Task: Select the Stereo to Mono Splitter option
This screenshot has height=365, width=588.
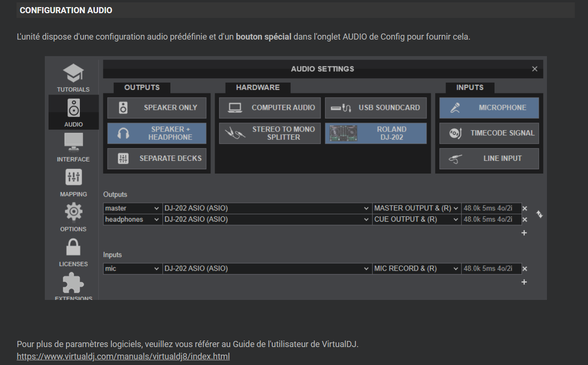Action: point(270,133)
